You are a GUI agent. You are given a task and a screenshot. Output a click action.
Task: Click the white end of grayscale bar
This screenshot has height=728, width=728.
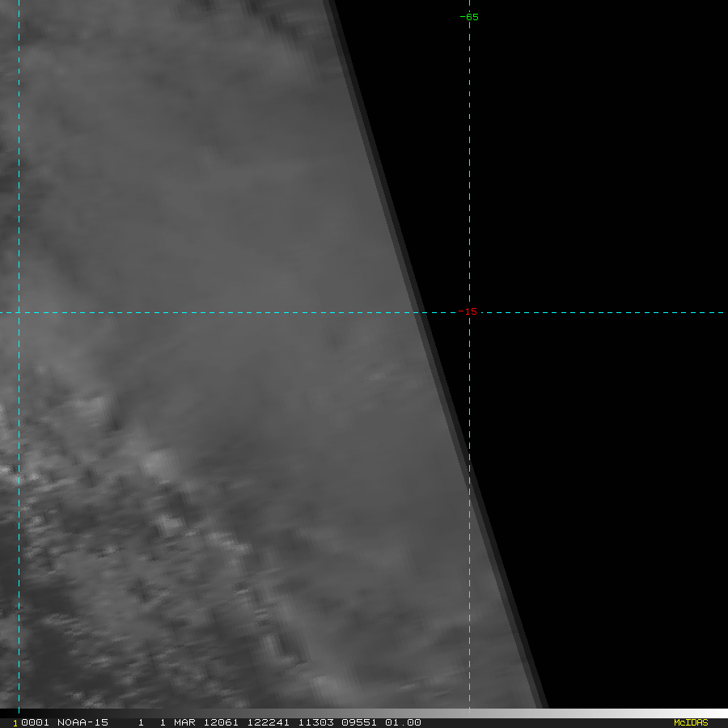[716, 713]
